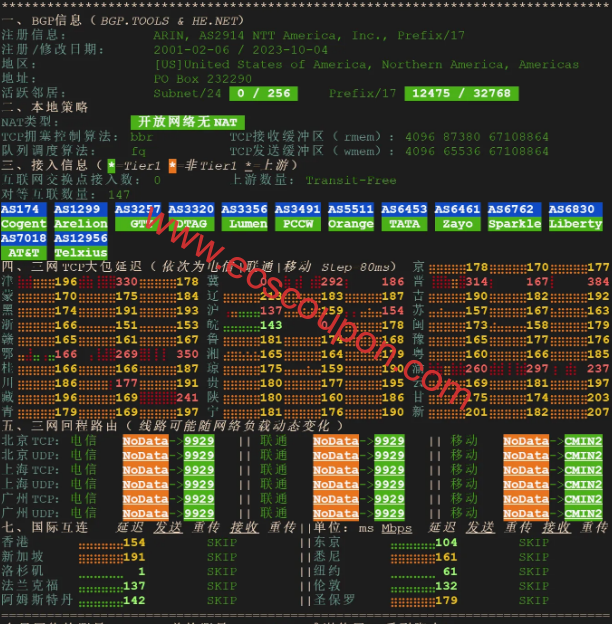Screen dimensions: 612x624
Task: Click NoData badge for 北京 TCP 电信
Action: 146,441
